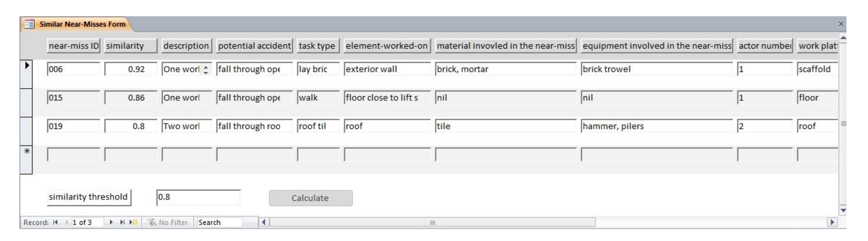
Task: Click the record Search box
Action: pyautogui.click(x=219, y=222)
